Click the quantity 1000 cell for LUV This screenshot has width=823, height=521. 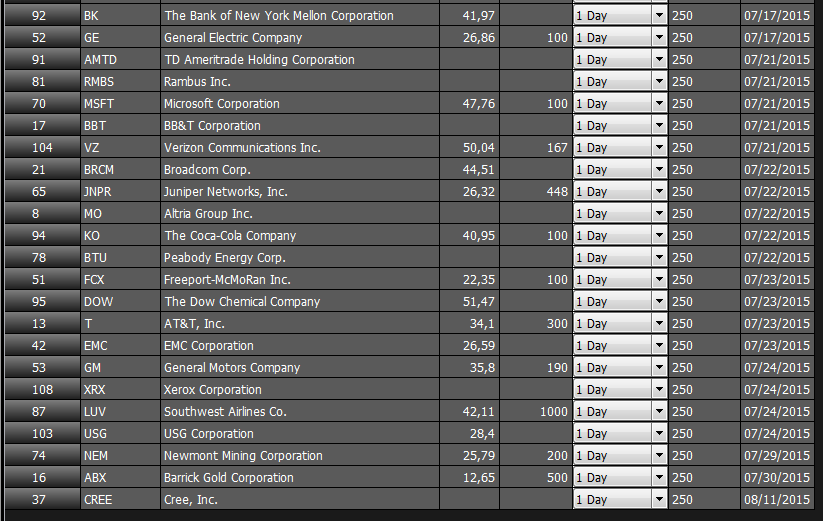point(536,412)
